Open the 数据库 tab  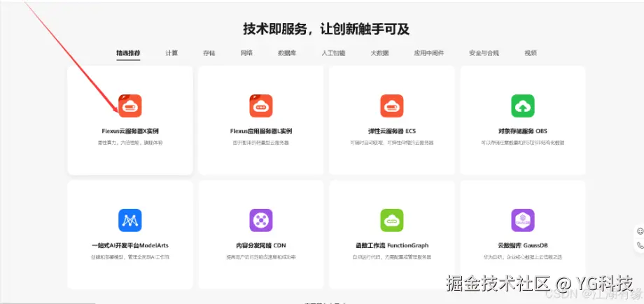(287, 53)
